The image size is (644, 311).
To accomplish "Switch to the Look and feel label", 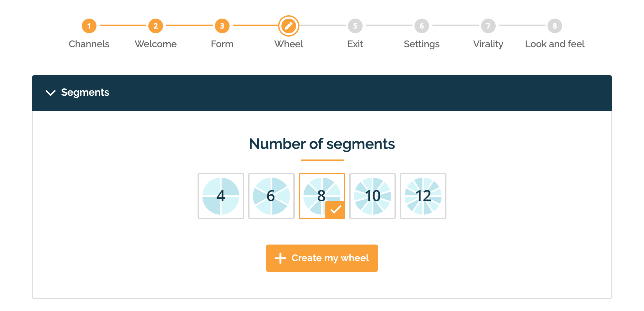I will coord(555,44).
